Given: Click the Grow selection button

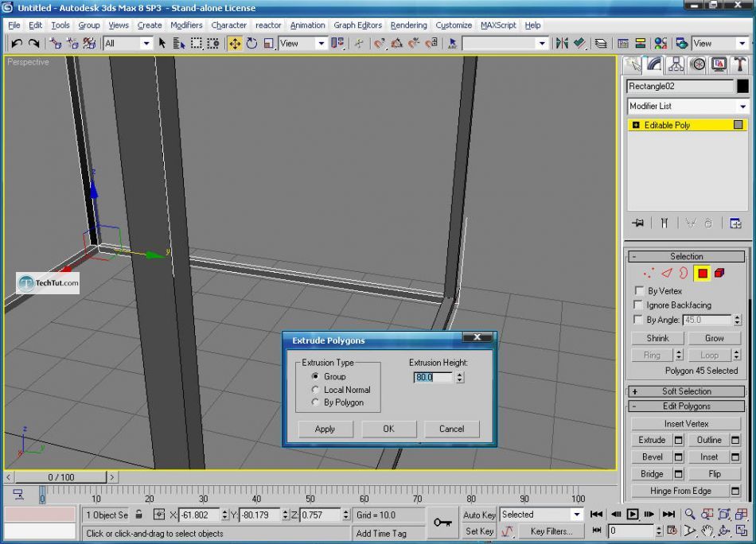Looking at the screenshot, I should [714, 338].
